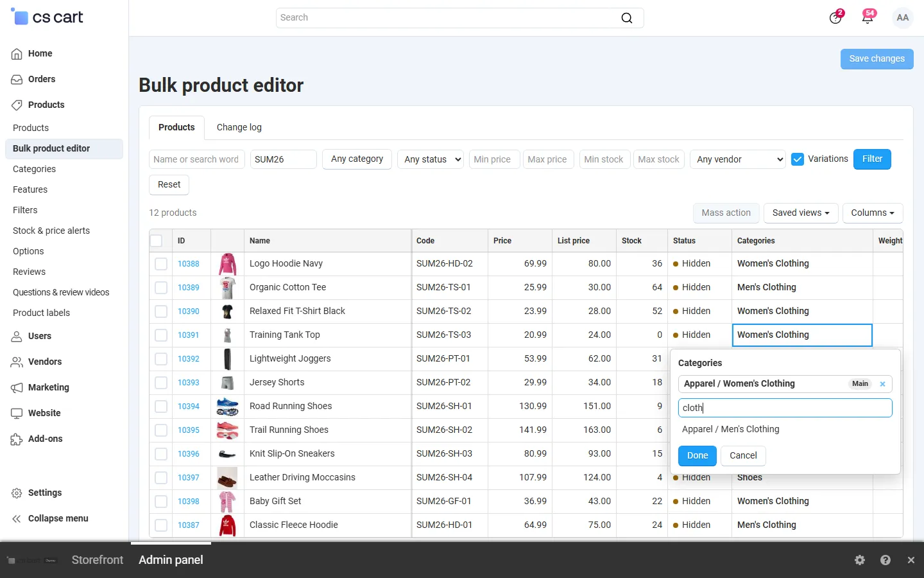Viewport: 924px width, 578px height.
Task: Toggle the select-all checkbox in table header
Action: (x=156, y=241)
